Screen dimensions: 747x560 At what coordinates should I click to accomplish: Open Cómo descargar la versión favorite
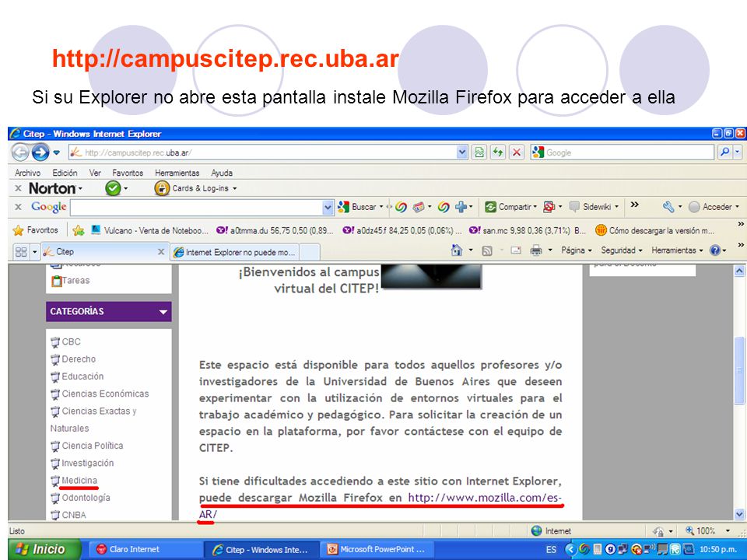pos(655,230)
